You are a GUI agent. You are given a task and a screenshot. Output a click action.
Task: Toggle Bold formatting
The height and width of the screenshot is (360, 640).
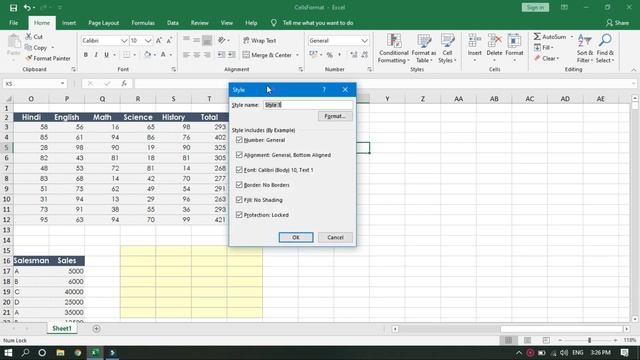(86, 55)
